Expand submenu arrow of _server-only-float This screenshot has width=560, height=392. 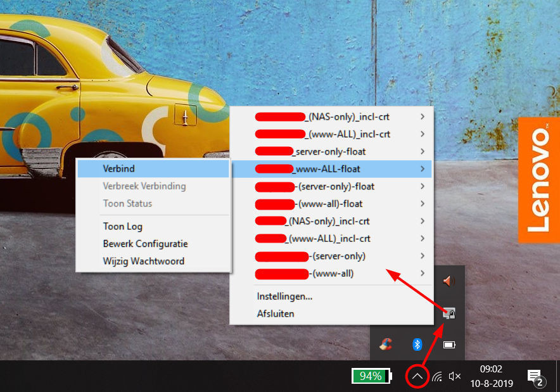tap(423, 151)
